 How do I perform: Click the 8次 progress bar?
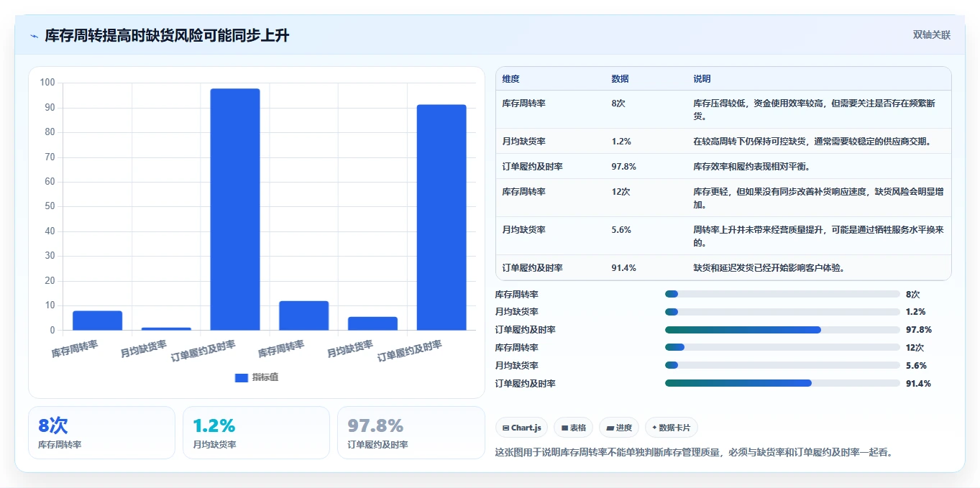[782, 294]
